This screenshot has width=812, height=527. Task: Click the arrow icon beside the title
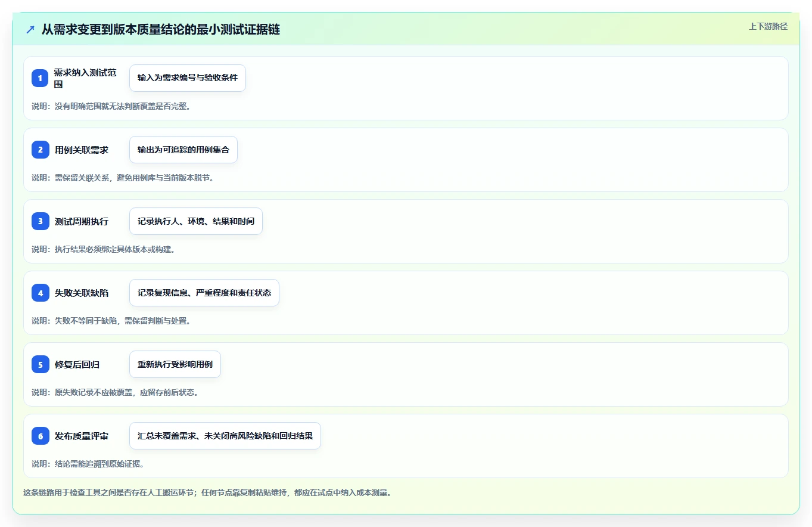(30, 30)
